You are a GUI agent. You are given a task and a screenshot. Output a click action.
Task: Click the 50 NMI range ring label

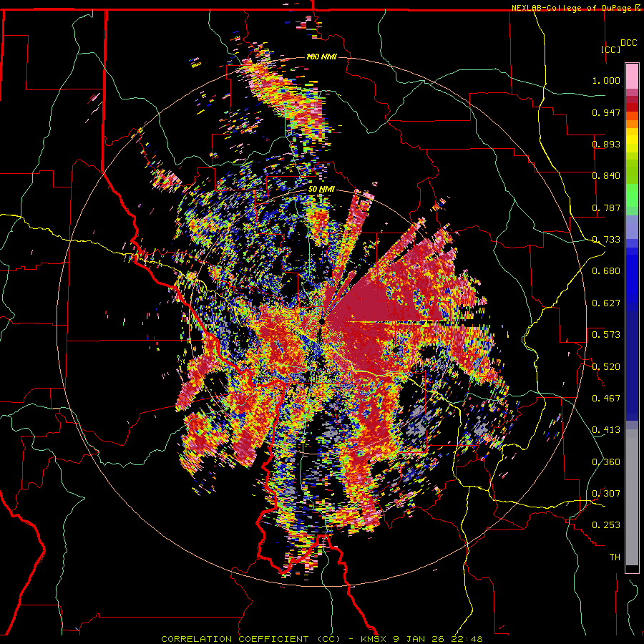click(321, 190)
